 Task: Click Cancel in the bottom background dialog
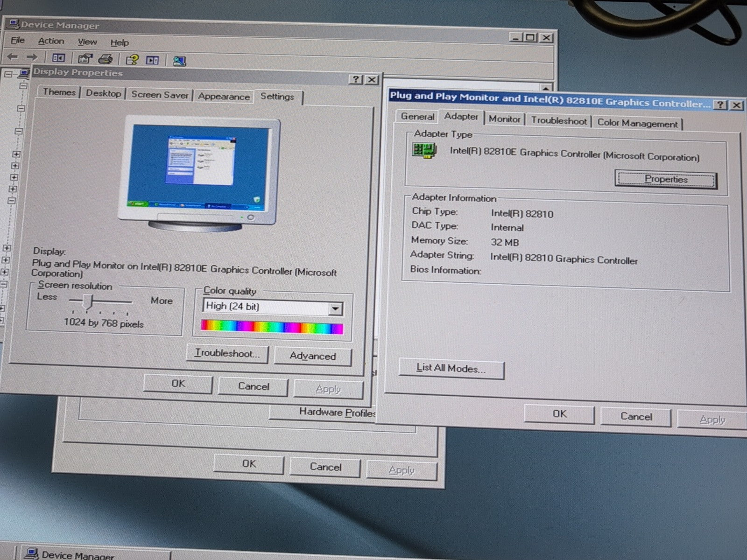click(325, 467)
